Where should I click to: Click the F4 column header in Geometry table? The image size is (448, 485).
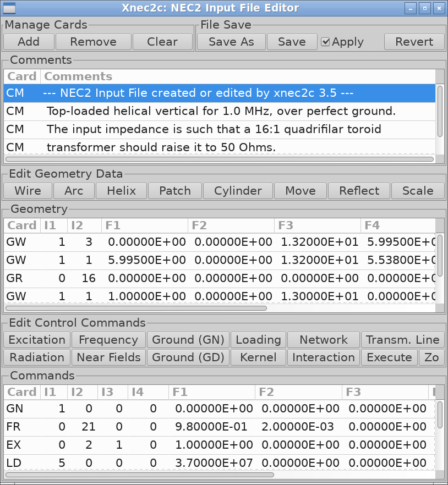pos(398,225)
